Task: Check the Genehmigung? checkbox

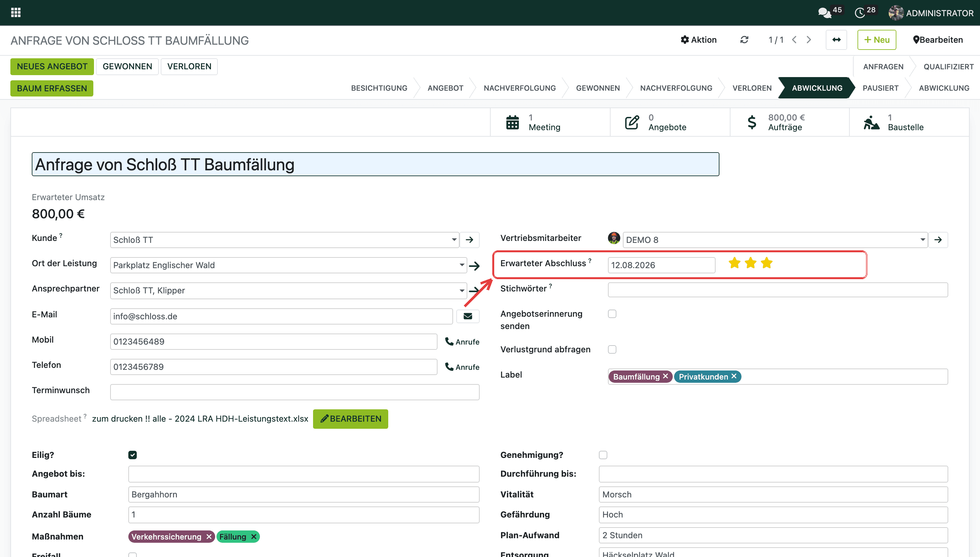Action: point(603,455)
